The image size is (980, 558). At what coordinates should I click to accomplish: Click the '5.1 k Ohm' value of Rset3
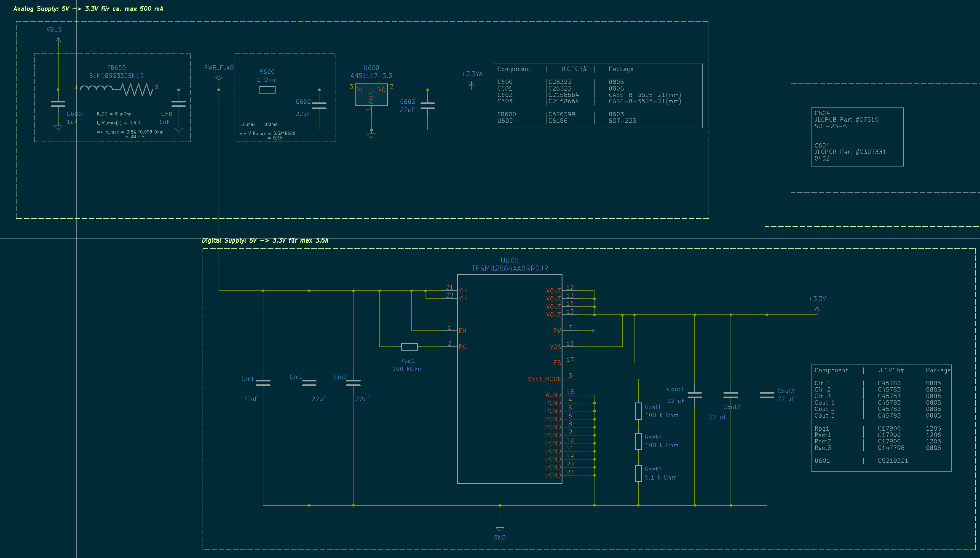point(661,478)
